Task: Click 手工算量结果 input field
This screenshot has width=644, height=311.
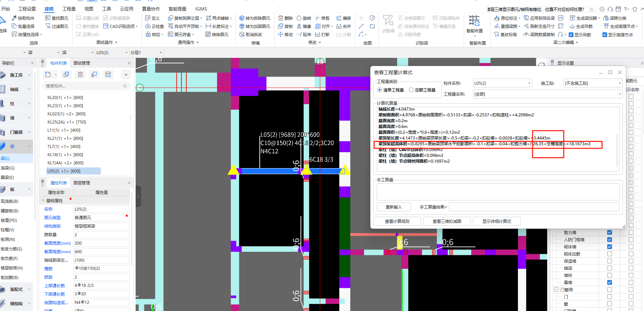Action: pyautogui.click(x=534, y=207)
